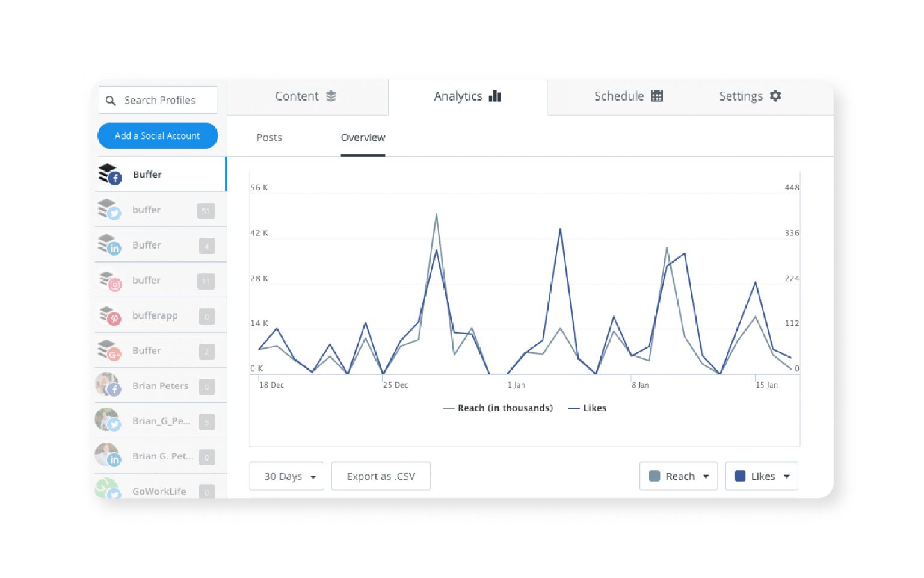Image resolution: width=924 pixels, height=578 pixels.
Task: Click the 1 Jan axis label
Action: [x=516, y=385]
